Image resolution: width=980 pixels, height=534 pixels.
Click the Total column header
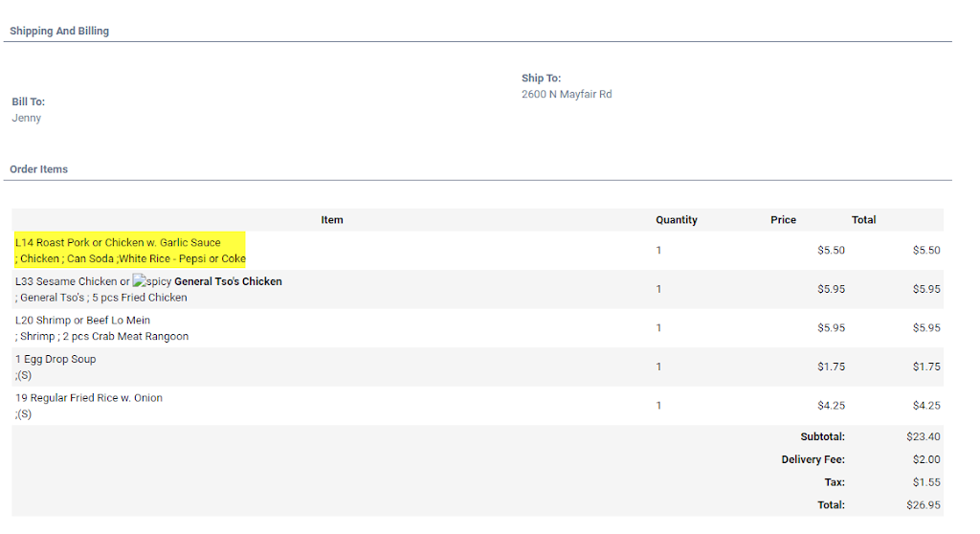[863, 220]
